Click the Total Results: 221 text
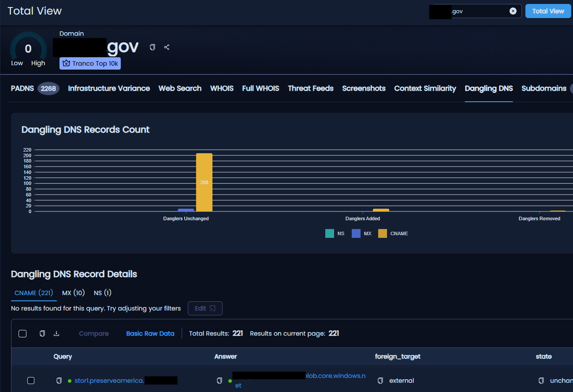Image resolution: width=573 pixels, height=392 pixels. (216, 333)
